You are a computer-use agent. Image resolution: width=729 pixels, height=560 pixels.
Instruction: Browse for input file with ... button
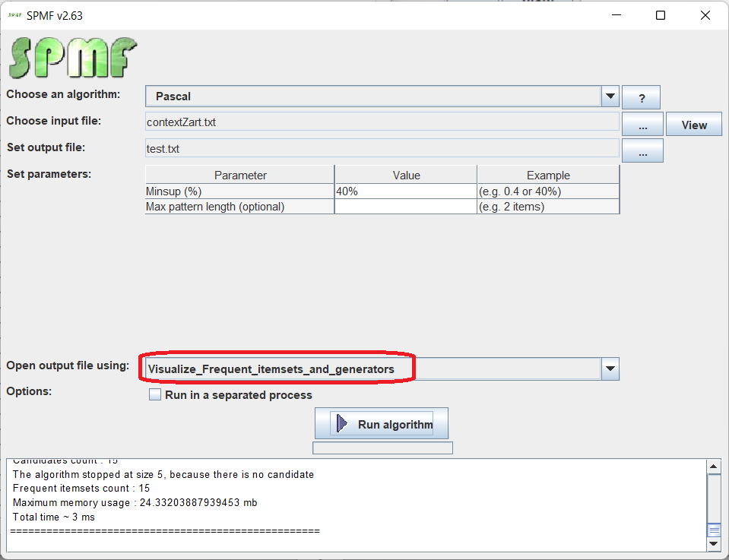(642, 125)
